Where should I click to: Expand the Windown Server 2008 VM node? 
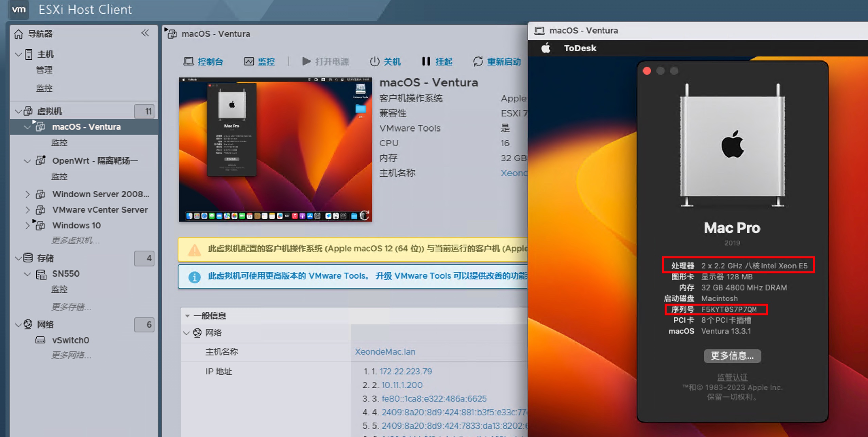pos(27,194)
